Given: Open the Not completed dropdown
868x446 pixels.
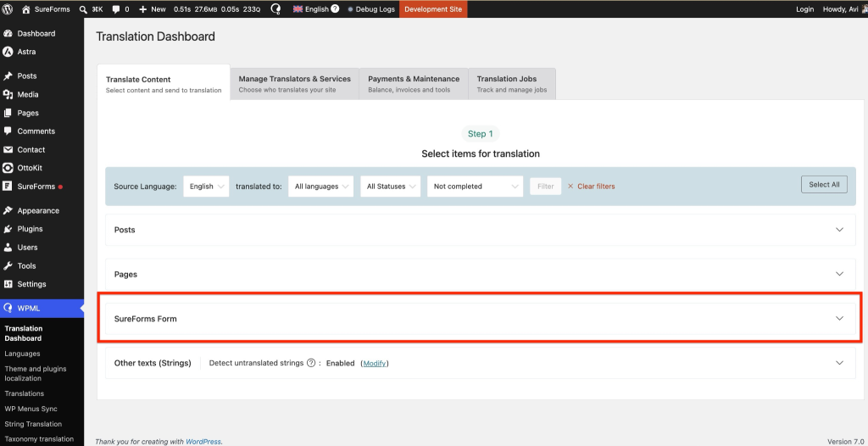Looking at the screenshot, I should pos(475,187).
